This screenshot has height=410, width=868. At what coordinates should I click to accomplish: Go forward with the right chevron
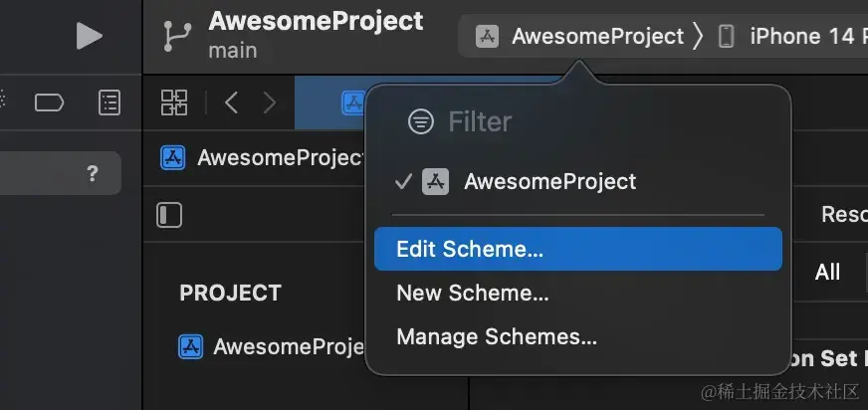[x=269, y=102]
